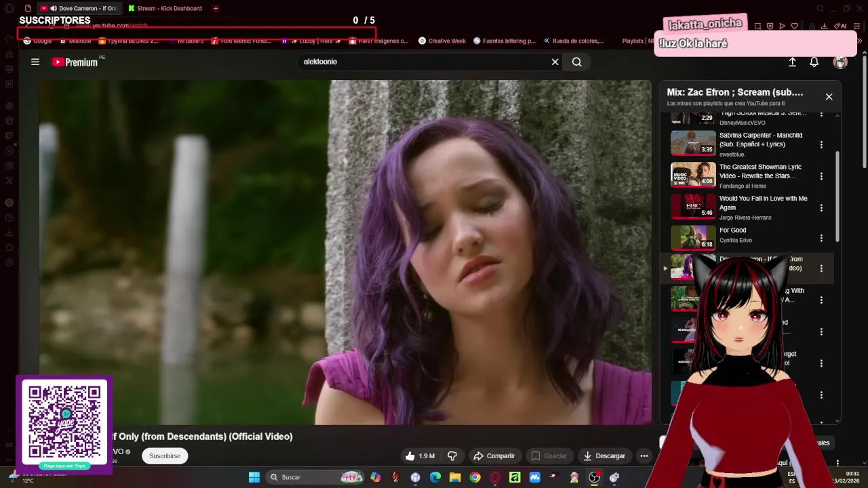
Task: Open Opera AI assistant icon
Action: (841, 26)
